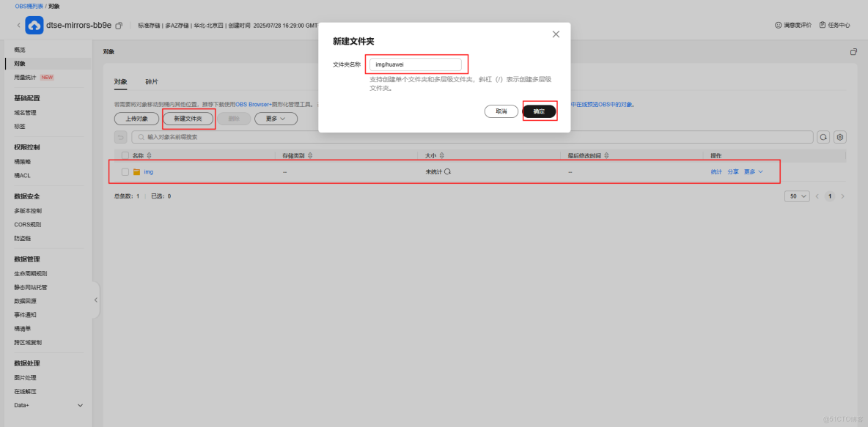Click the folder name input showing img/huawei
Viewport: 868px width, 427px height.
tap(416, 64)
